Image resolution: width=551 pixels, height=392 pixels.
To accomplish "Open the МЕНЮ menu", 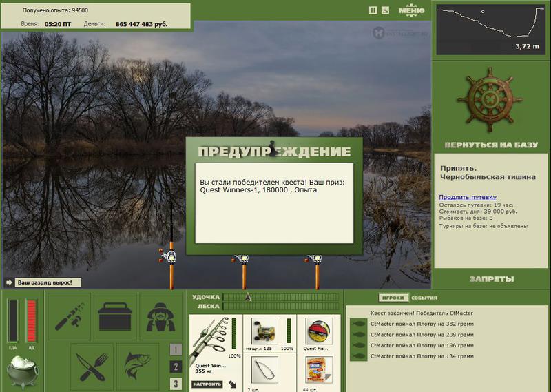I will [x=411, y=10].
